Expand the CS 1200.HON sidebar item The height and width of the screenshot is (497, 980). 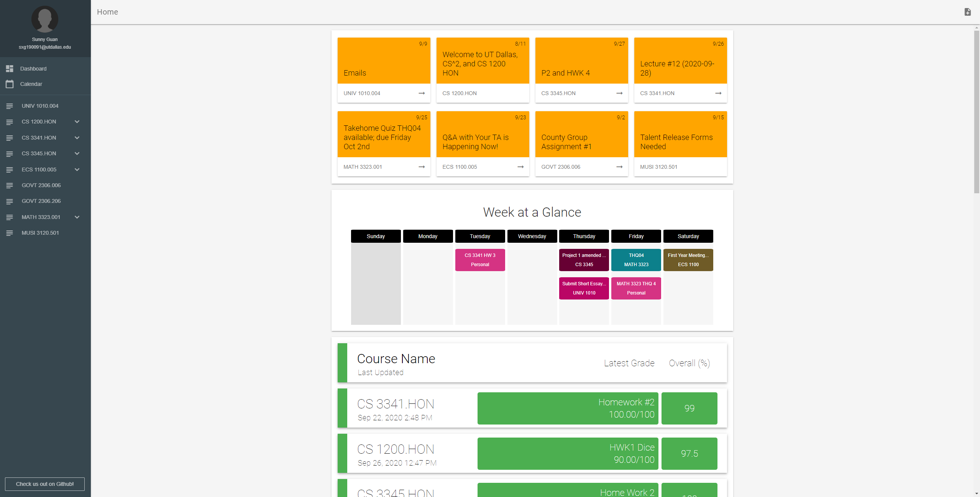point(77,122)
